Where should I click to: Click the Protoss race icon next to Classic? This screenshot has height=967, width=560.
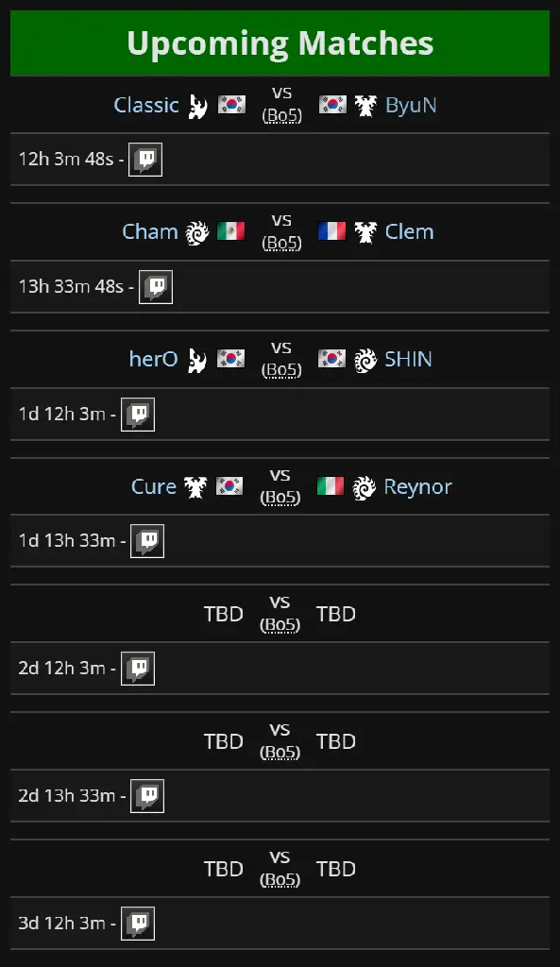[197, 106]
